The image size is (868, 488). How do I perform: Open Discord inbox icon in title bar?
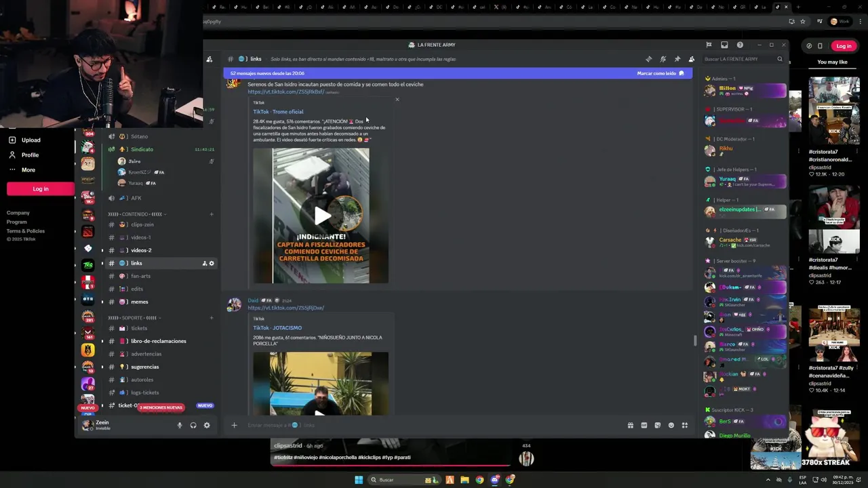724,45
